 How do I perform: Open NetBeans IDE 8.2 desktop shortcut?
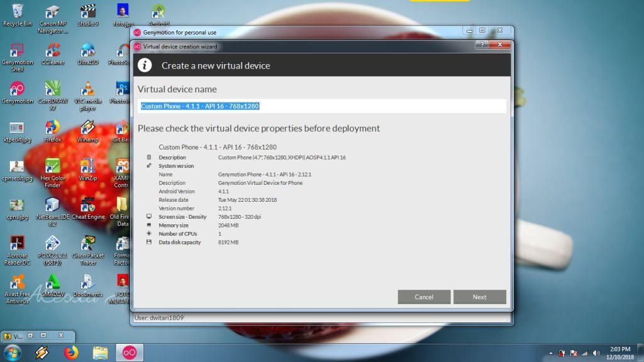coord(53,212)
